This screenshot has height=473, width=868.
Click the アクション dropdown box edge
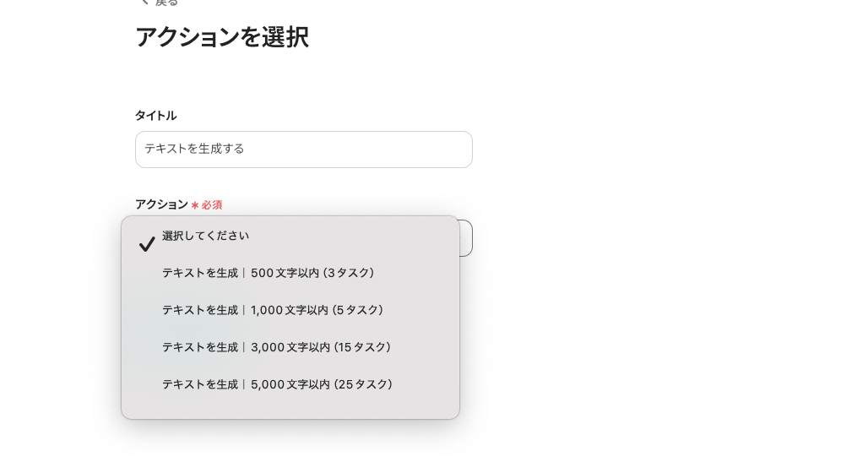(466, 238)
